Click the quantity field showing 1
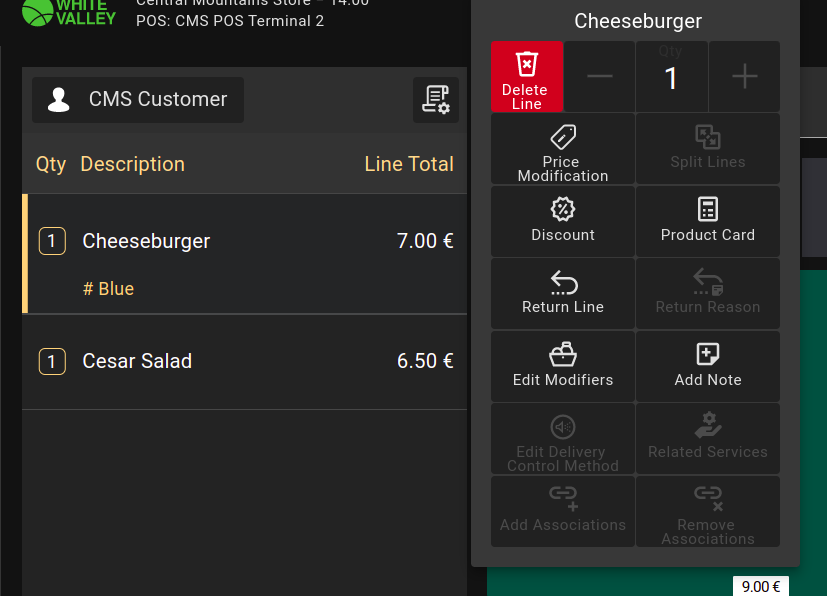The height and width of the screenshot is (596, 827). pos(671,79)
